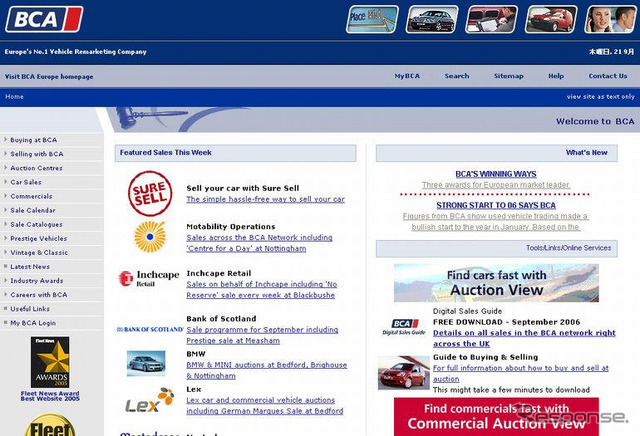Image resolution: width=640 pixels, height=436 pixels.
Task: Click the red van header thumbnail
Action: coord(551,19)
